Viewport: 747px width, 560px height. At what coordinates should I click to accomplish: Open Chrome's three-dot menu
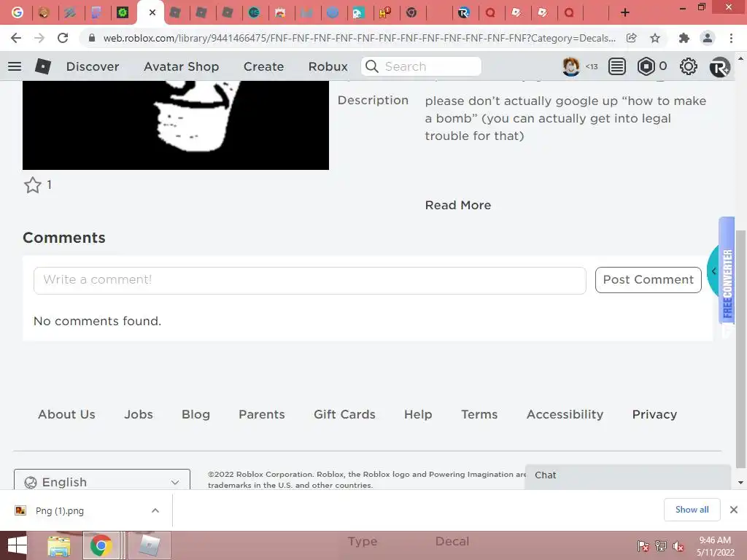coord(731,38)
